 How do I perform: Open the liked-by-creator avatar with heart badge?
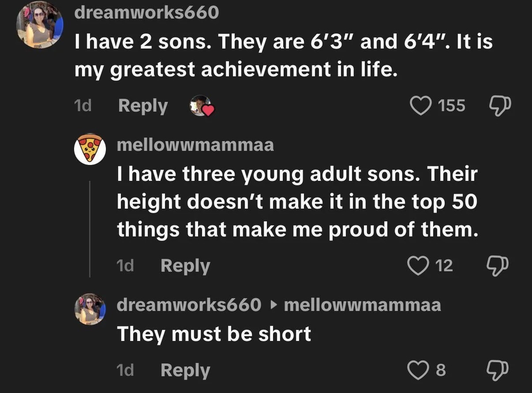(x=202, y=106)
